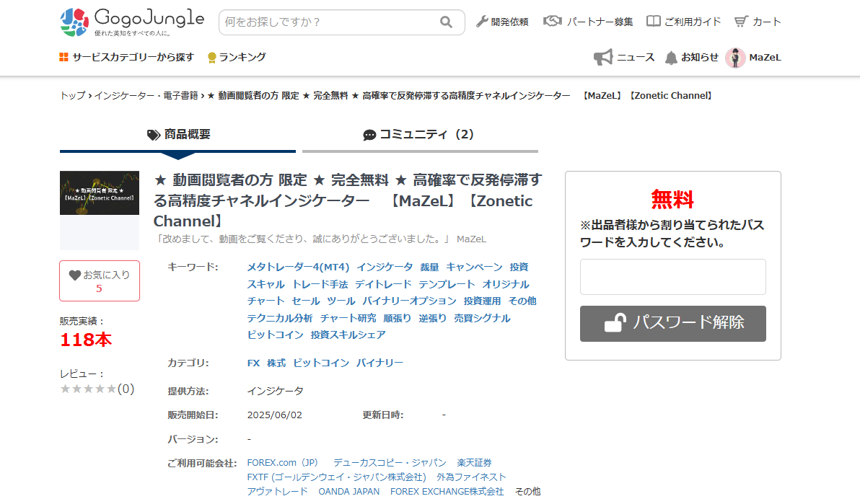Go to インジケーター・電子書籍 breadcrumb
Screen dimensions: 860x504
[x=146, y=95]
